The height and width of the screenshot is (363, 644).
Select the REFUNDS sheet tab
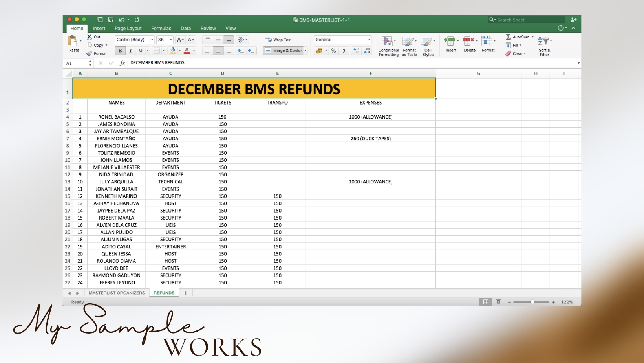[x=164, y=293]
